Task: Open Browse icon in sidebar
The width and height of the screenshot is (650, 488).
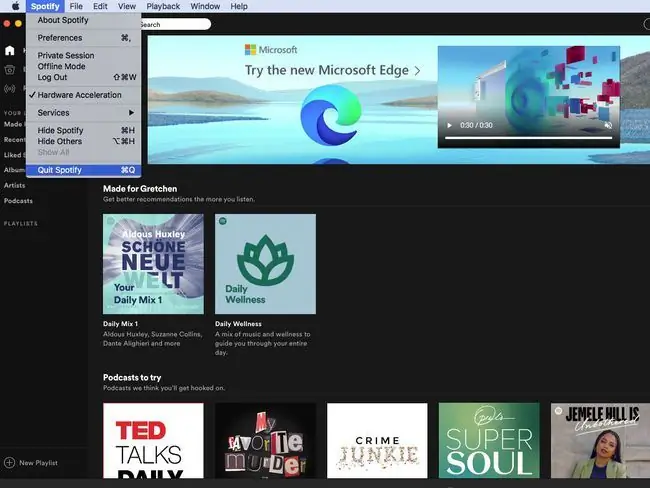Action: (x=10, y=70)
